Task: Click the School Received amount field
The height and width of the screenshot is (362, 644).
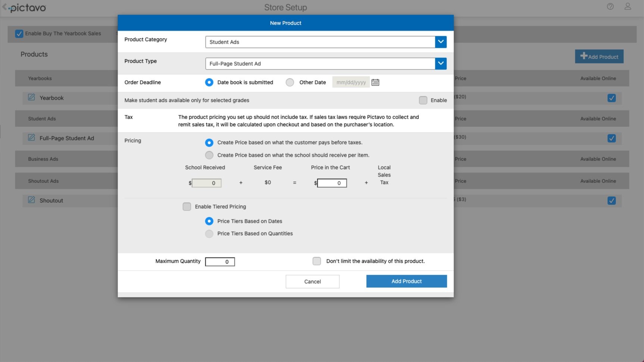Action: tap(206, 183)
